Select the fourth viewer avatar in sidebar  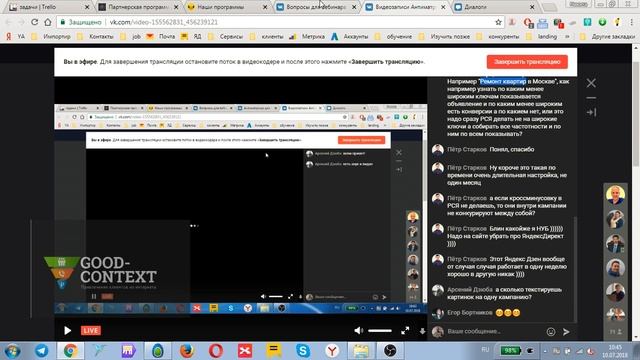pyautogui.click(x=615, y=269)
